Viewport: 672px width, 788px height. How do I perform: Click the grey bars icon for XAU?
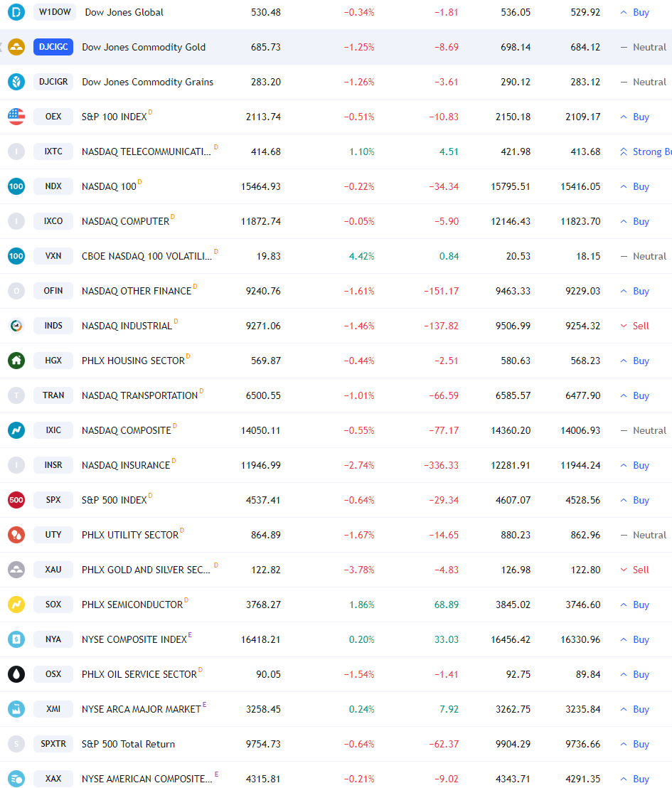(16, 570)
